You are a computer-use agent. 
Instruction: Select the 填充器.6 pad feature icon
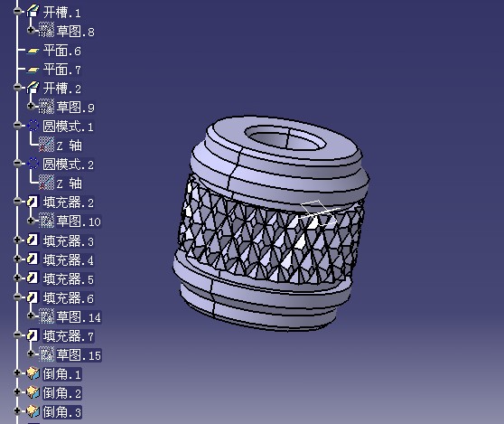pos(33,297)
